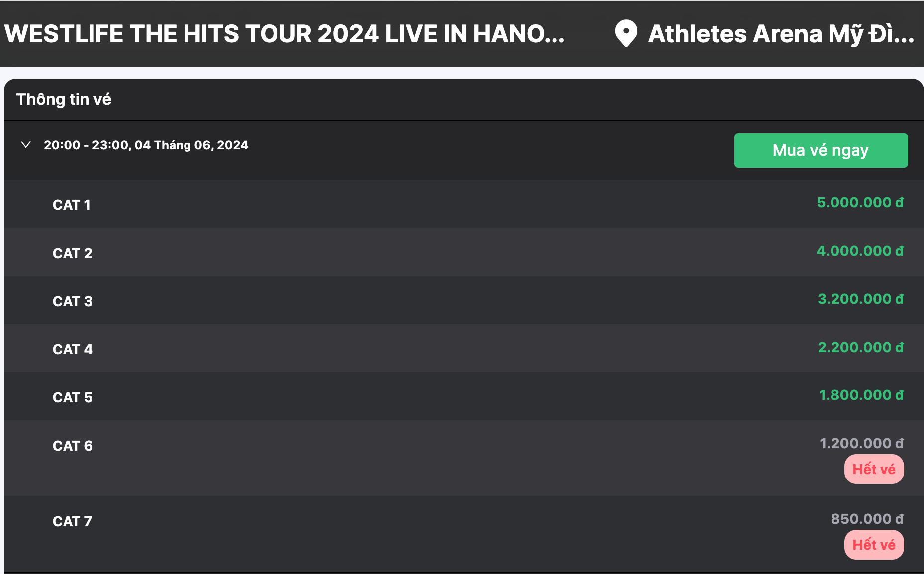The height and width of the screenshot is (574, 924).
Task: Open the Athletes Arena Mỹ Đình venue link
Action: point(781,34)
